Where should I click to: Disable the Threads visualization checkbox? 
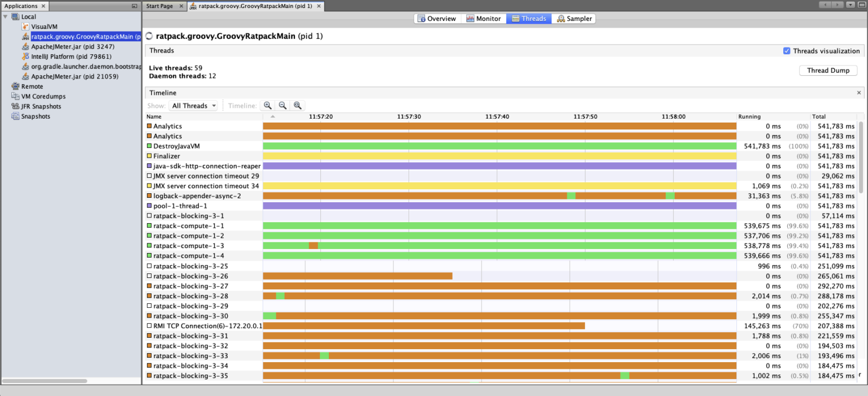click(x=787, y=50)
